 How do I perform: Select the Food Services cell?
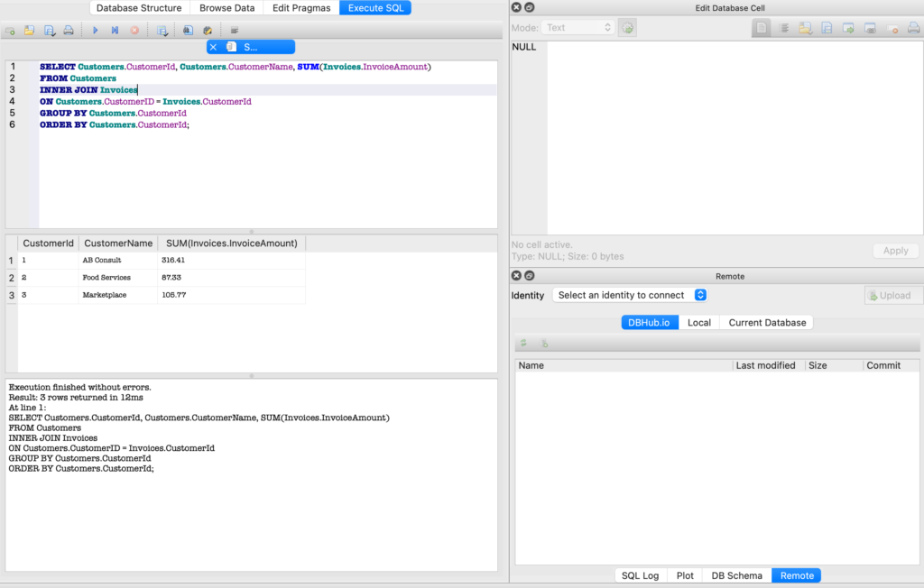click(118, 278)
